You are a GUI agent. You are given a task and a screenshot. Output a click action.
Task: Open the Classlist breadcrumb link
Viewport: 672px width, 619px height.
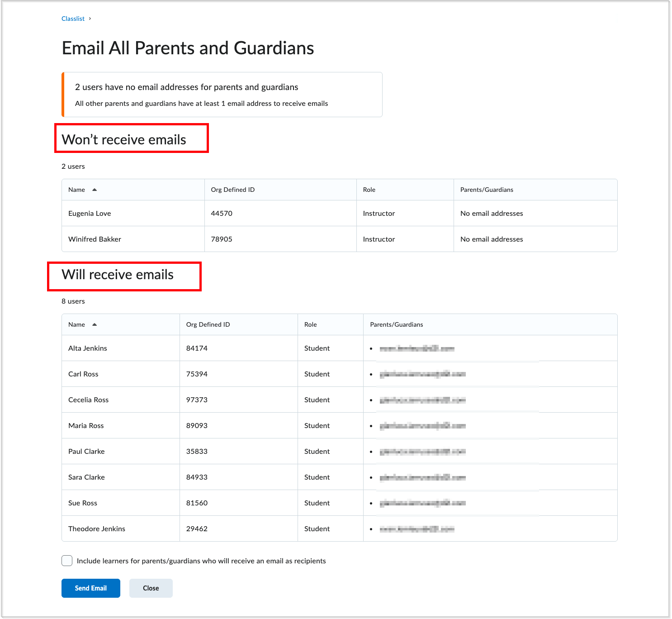(73, 19)
